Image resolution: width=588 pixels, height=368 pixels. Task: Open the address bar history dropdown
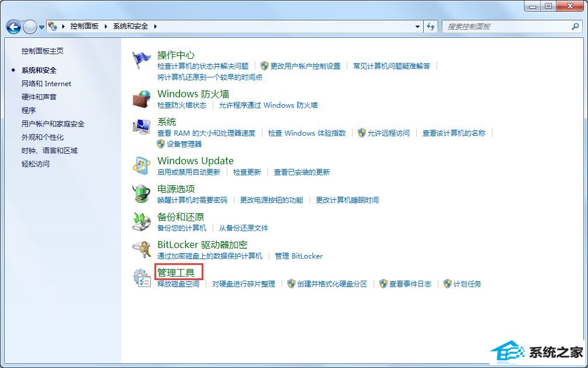coord(417,27)
